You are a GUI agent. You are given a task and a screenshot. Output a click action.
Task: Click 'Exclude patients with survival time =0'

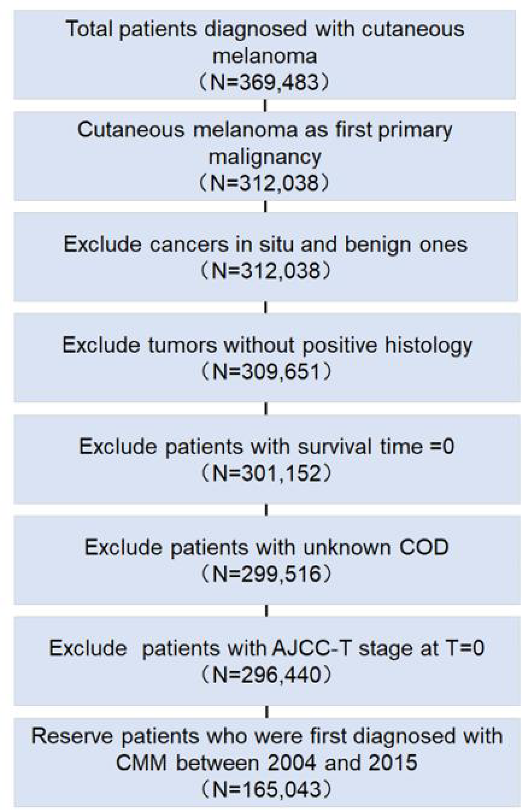click(x=267, y=447)
